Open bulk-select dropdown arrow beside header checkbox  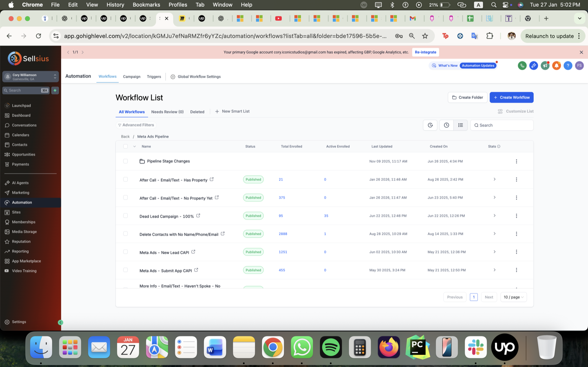(134, 146)
